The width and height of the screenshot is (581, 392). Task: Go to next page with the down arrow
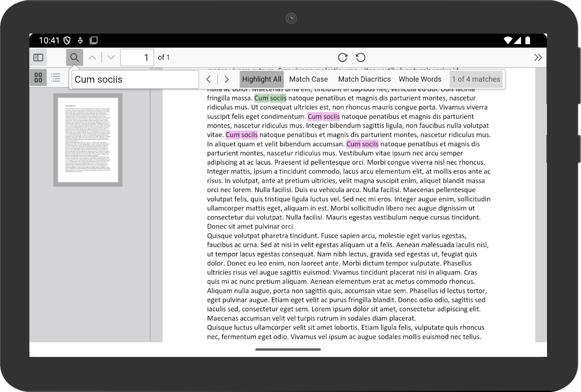click(111, 57)
